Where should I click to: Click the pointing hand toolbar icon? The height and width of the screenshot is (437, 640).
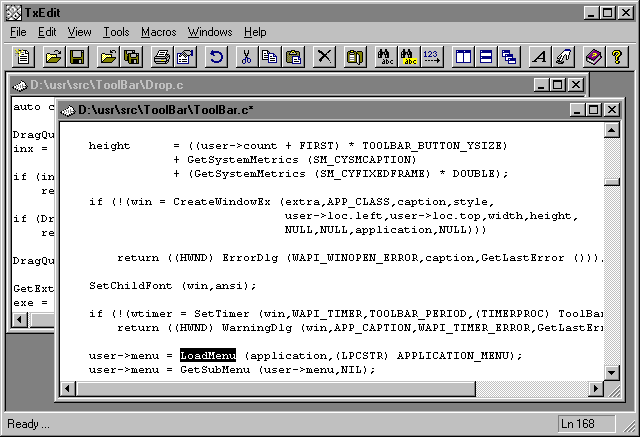tap(563, 57)
